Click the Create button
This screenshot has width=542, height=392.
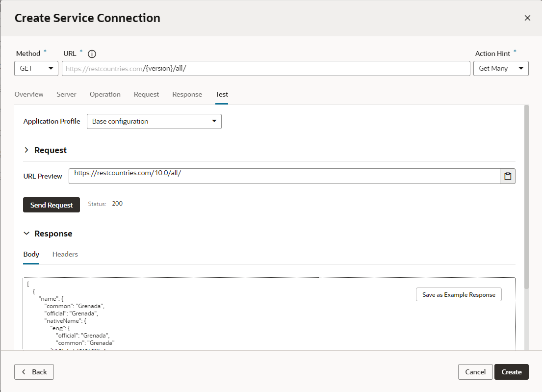click(511, 372)
